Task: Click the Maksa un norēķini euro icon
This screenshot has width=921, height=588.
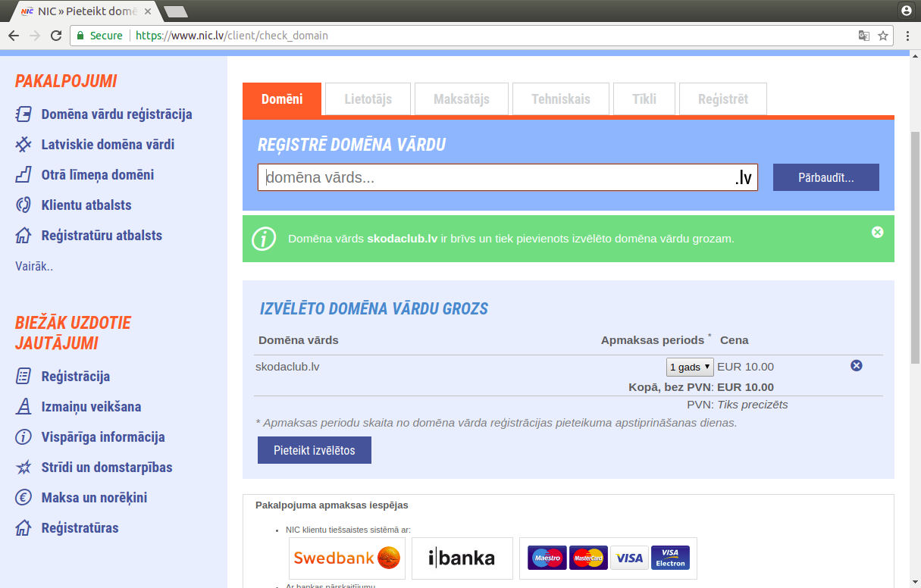Action: (x=23, y=498)
